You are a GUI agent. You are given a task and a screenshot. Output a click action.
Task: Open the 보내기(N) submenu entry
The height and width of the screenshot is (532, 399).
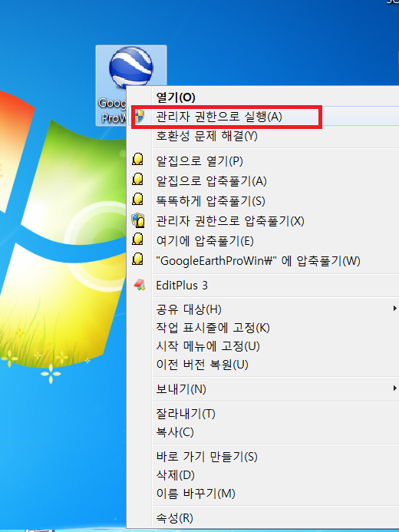[180, 388]
